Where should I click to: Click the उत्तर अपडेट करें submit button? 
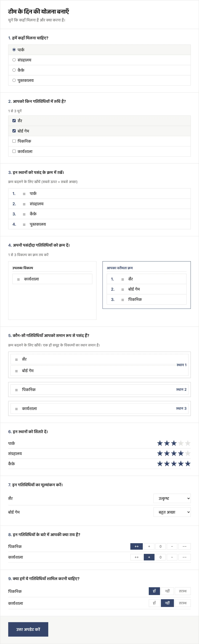[28, 629]
